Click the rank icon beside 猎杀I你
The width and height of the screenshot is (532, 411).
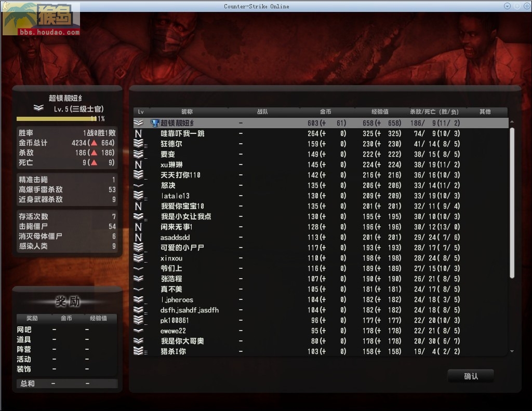(139, 351)
